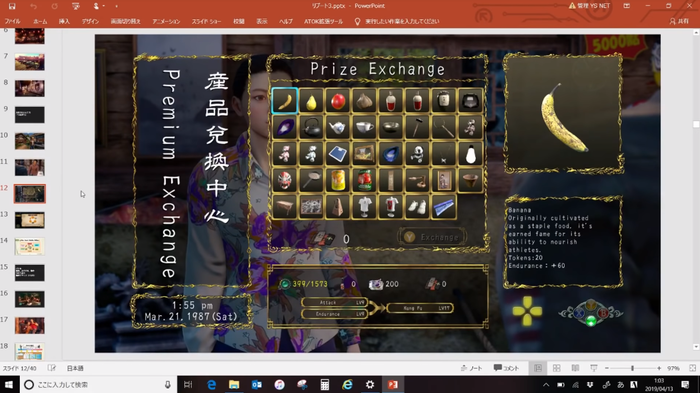Click the account warning icon in title bar
Image resolution: width=700 pixels, height=393 pixels.
tap(572, 6)
